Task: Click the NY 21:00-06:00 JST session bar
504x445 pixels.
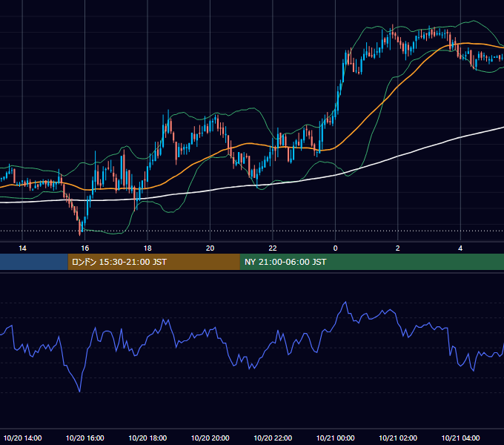Action: point(372,262)
